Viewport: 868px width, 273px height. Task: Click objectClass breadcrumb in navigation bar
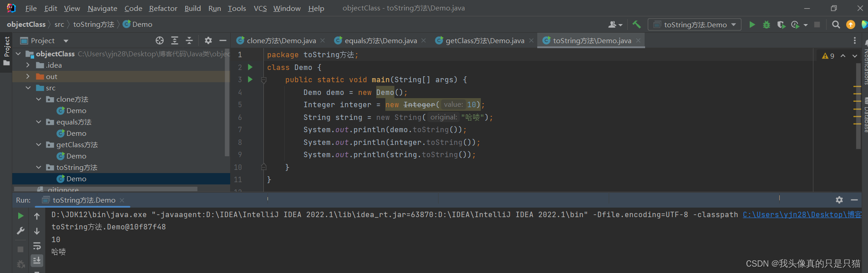click(26, 25)
